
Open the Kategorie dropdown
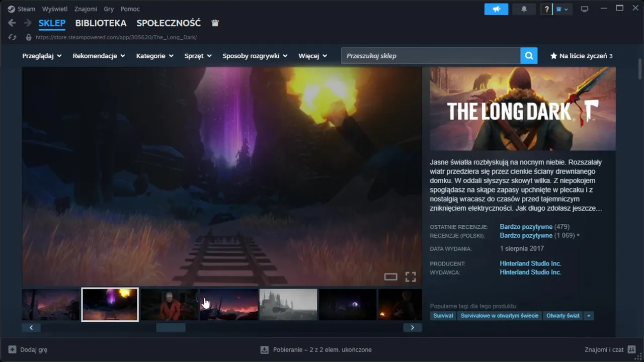point(155,56)
